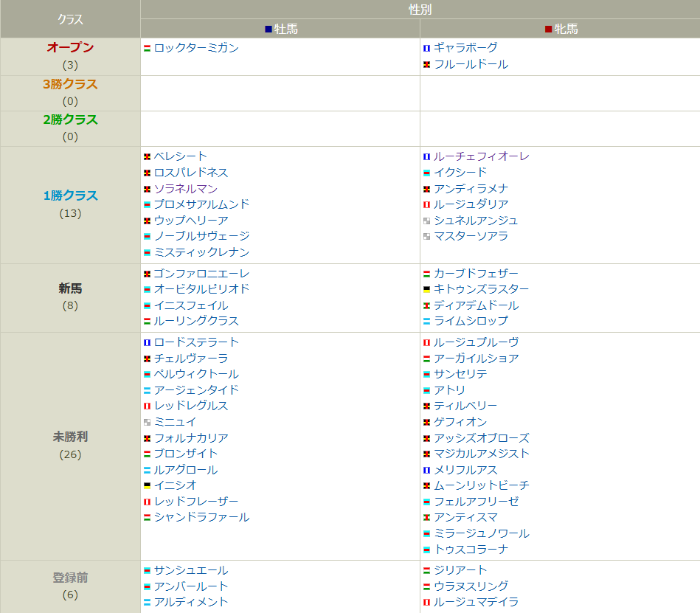The image size is (700, 613).
Task: Go to the トウスコラーナ horse page
Action: [471, 550]
